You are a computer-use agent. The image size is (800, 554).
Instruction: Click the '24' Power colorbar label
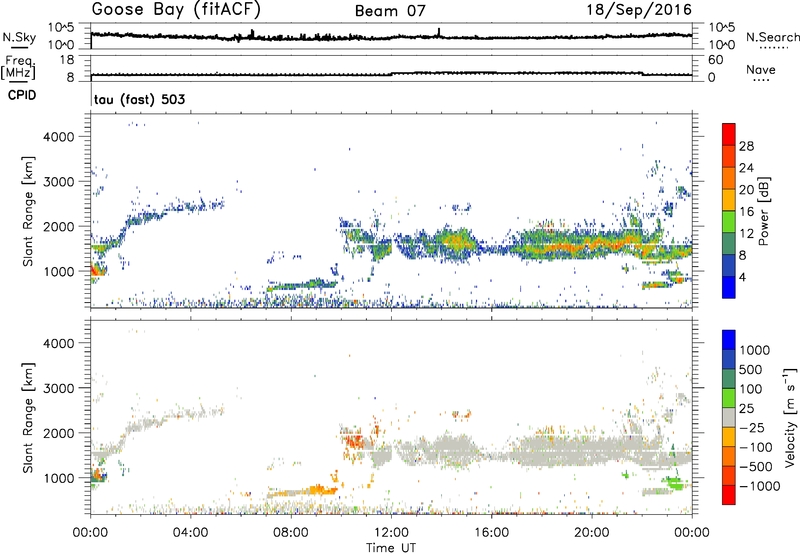(x=746, y=168)
